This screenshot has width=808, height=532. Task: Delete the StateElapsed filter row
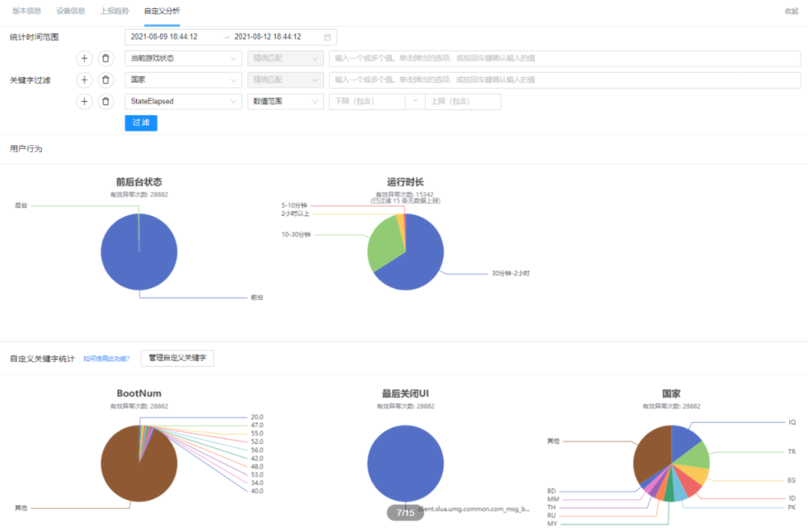pyautogui.click(x=105, y=102)
